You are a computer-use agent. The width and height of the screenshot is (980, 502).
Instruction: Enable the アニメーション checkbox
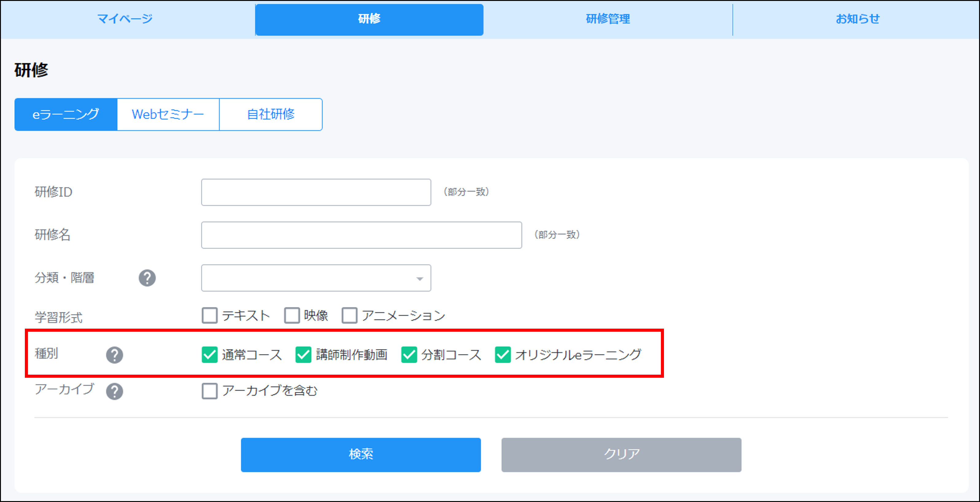[349, 315]
